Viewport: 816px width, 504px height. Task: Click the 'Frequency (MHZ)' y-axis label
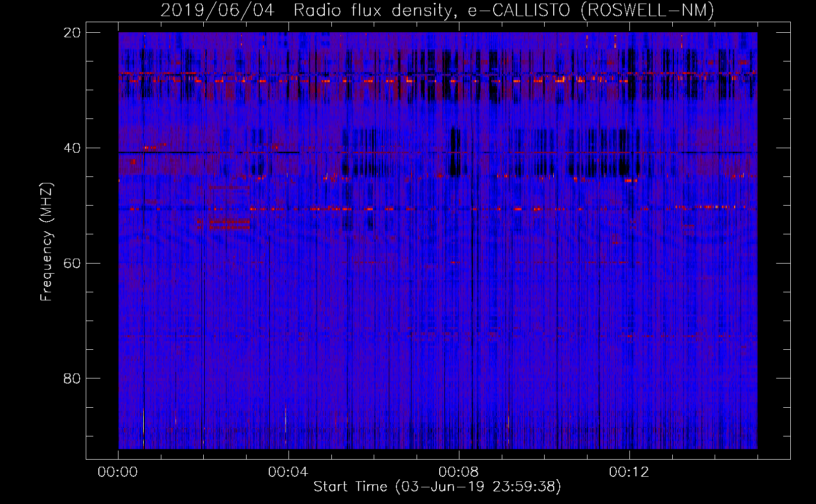pos(46,241)
